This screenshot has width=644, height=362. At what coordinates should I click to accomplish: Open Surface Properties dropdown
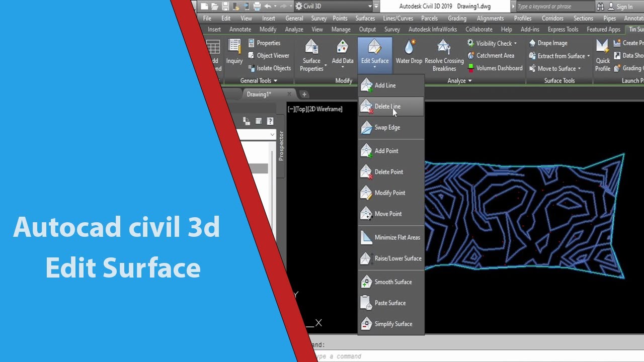pos(312,55)
